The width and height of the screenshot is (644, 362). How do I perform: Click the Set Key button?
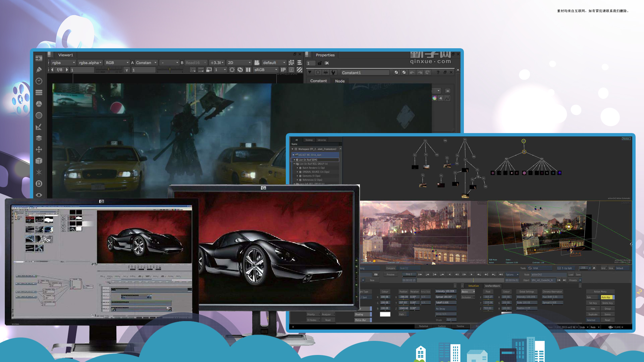(x=593, y=303)
